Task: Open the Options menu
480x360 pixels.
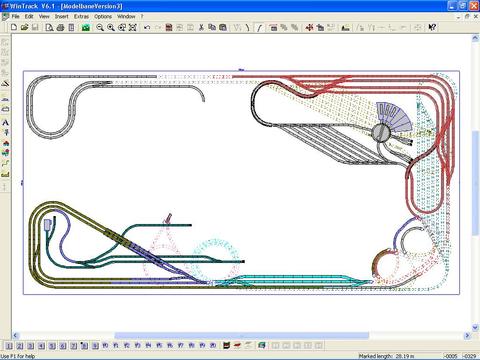Action: tap(103, 16)
